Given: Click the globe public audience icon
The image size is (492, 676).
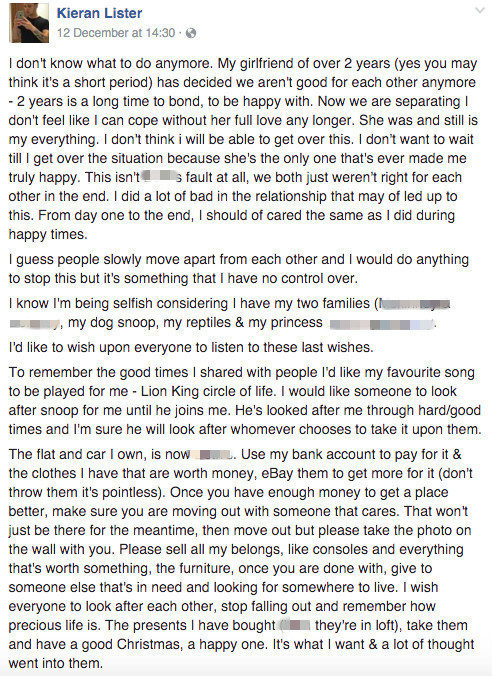Looking at the screenshot, I should point(191,33).
